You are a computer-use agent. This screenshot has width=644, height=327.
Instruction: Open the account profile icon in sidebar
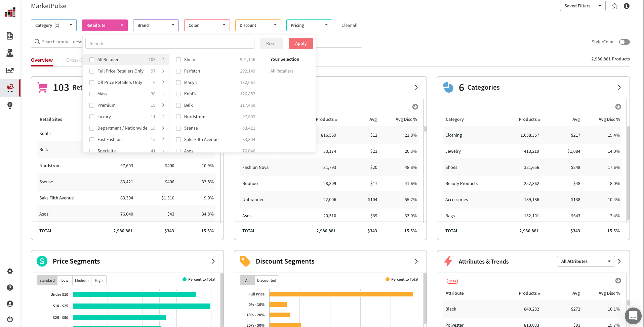(10, 303)
